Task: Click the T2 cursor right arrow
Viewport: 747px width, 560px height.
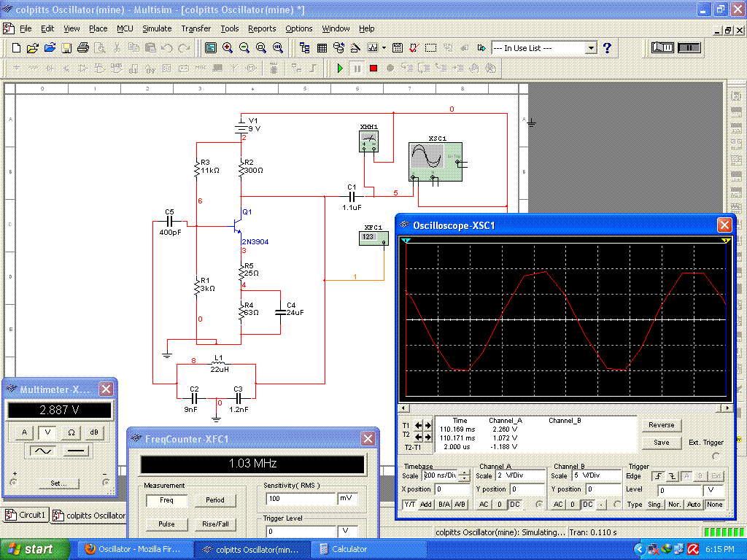Action: [x=427, y=437]
